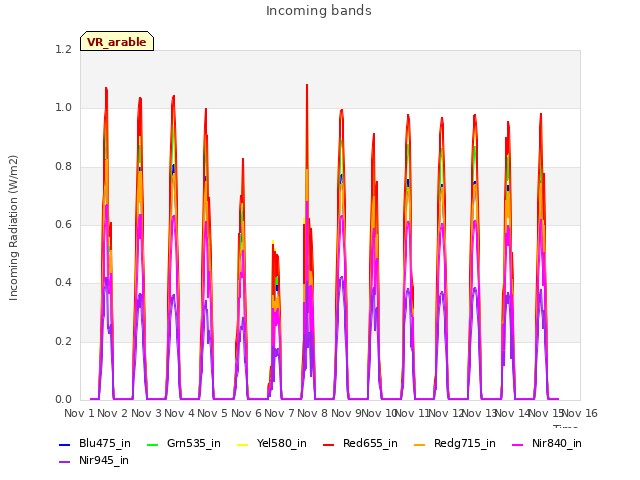Click the VR_arable annotation label
The width and height of the screenshot is (640, 480).
(x=117, y=41)
